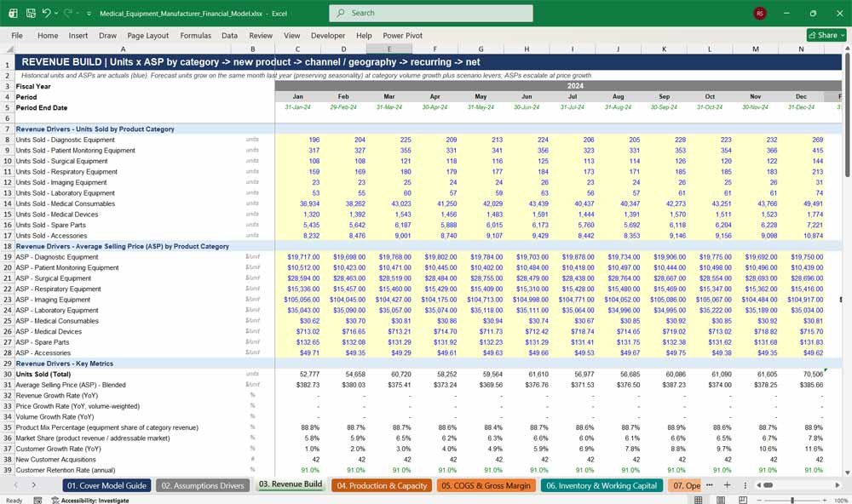
Task: Select column E header
Action: coord(389,49)
